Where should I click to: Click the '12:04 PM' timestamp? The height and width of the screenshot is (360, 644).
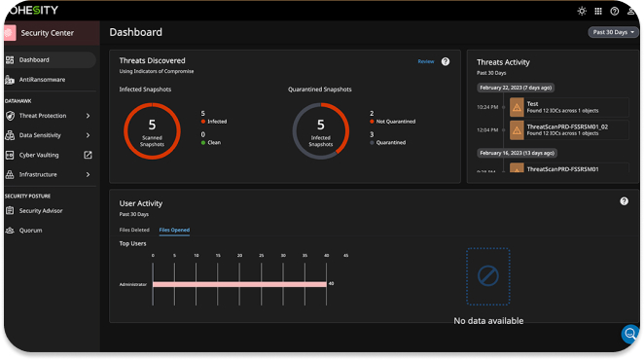487,130
